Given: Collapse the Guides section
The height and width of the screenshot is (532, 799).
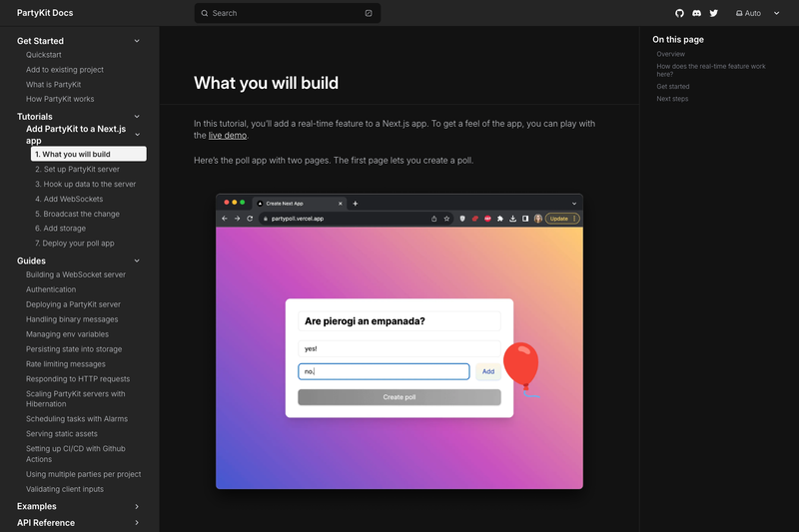Looking at the screenshot, I should (x=137, y=261).
